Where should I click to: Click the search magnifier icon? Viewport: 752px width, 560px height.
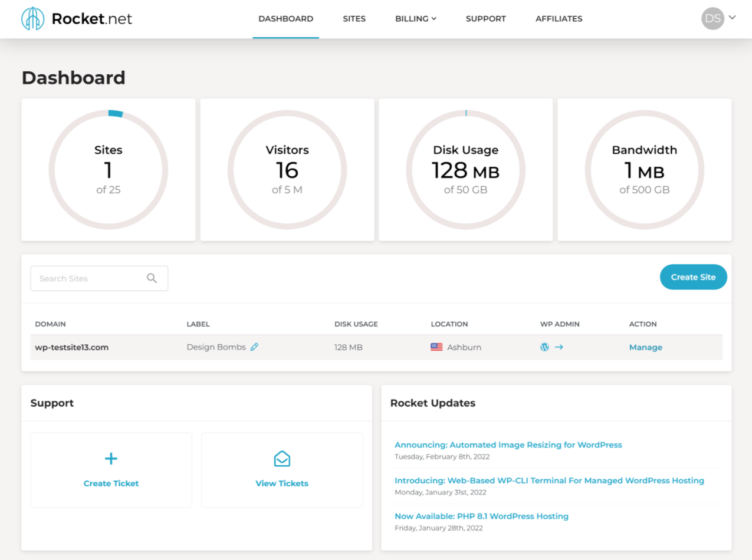[x=152, y=278]
